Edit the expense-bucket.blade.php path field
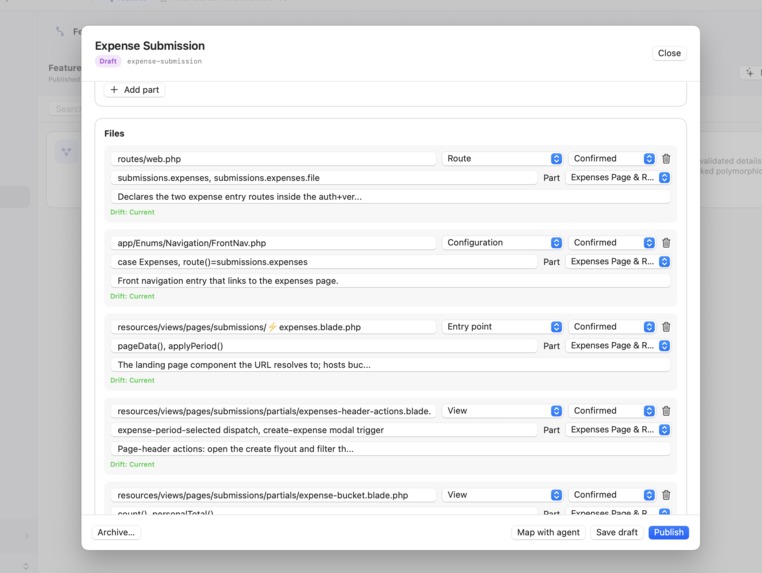This screenshot has width=762, height=573. pyautogui.click(x=273, y=495)
